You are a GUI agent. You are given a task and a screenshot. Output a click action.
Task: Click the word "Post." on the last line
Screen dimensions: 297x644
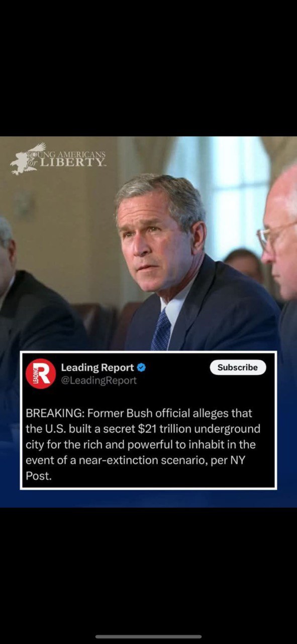tap(38, 476)
